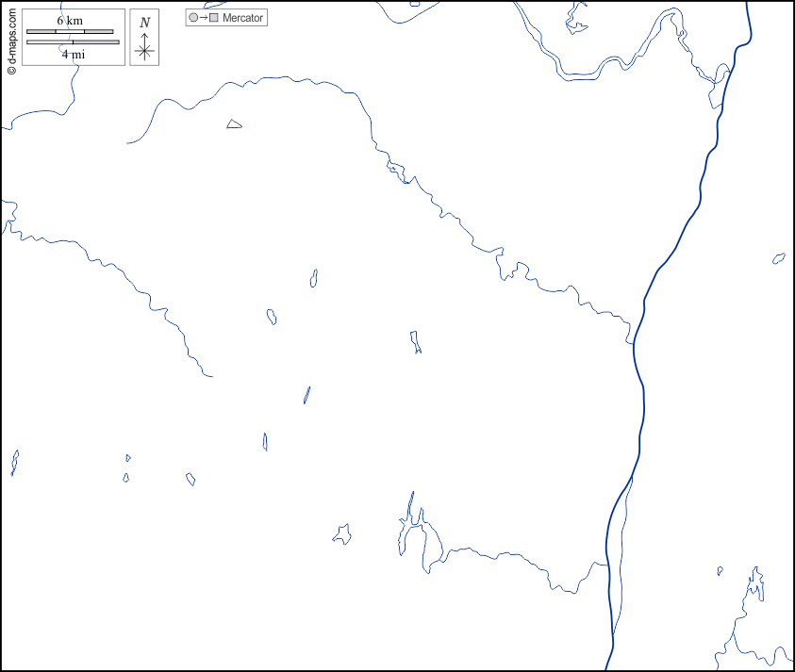
Task: Click the "6 km" distance text
Action: (69, 21)
